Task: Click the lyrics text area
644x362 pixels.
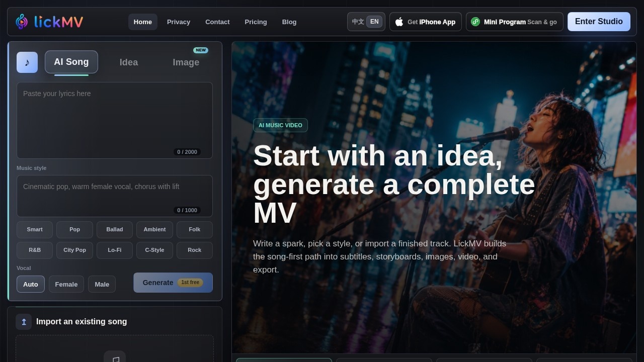Action: [115, 120]
